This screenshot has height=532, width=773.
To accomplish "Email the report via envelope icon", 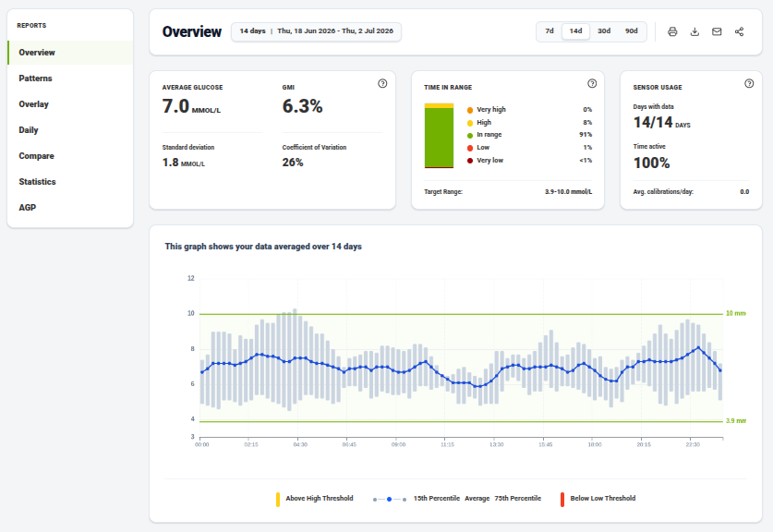I will (717, 31).
